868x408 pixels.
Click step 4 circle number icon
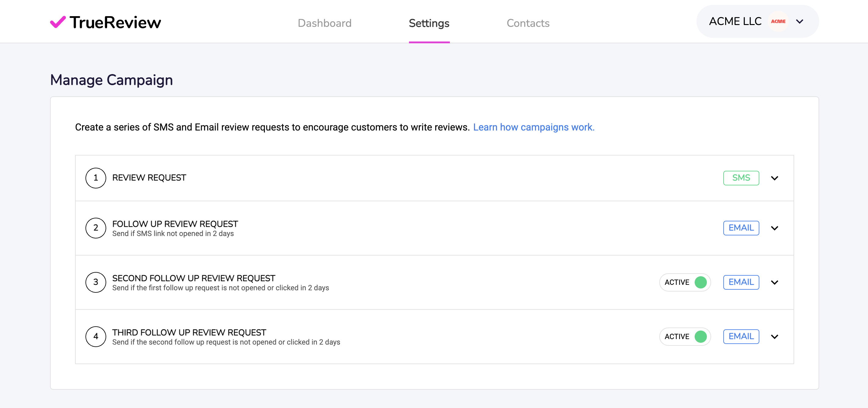tap(96, 336)
